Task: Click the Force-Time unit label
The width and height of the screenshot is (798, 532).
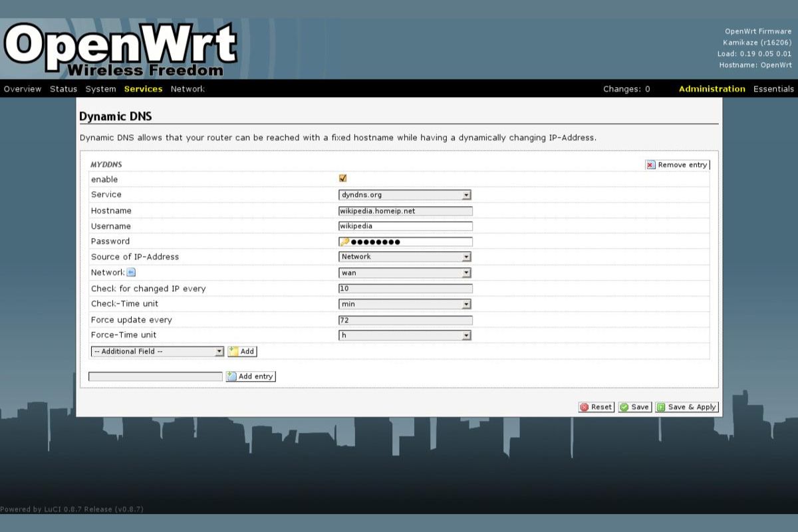Action: (x=124, y=335)
